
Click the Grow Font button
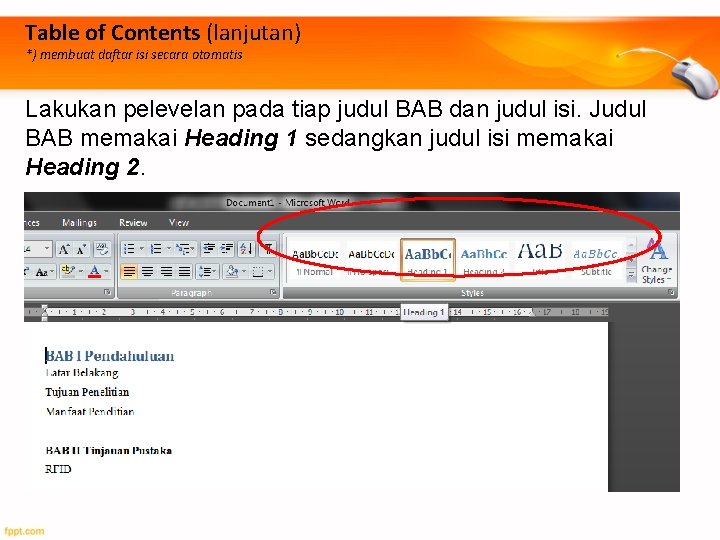(64, 249)
